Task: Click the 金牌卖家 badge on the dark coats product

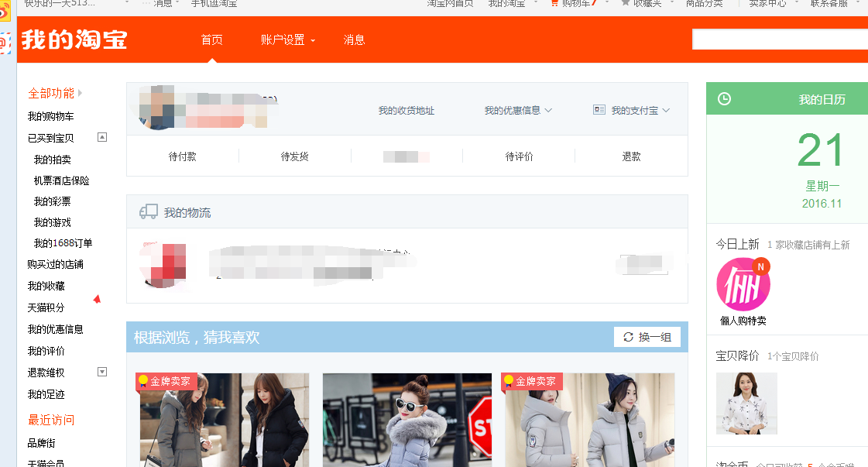Action: (x=166, y=381)
